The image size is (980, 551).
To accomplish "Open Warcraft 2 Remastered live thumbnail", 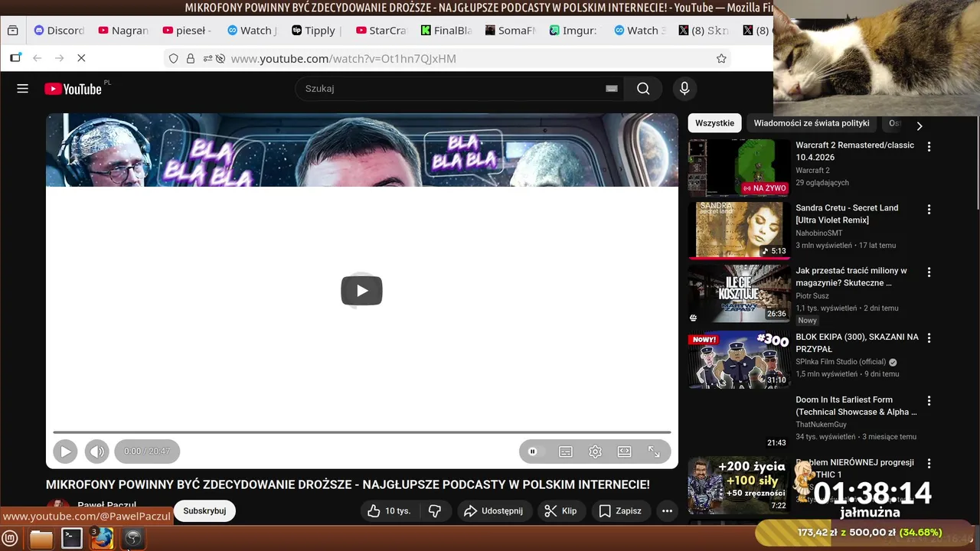I will tap(739, 168).
